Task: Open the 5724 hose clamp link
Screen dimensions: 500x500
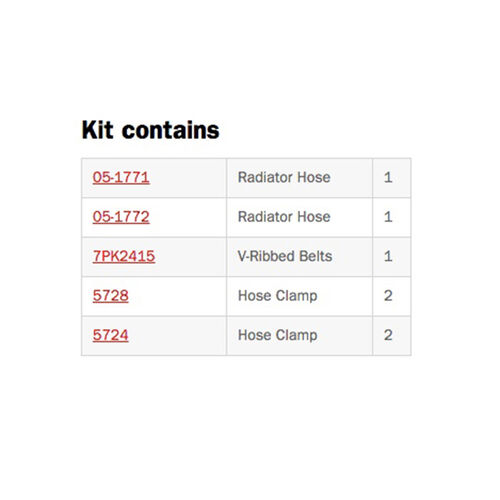Action: (x=111, y=335)
